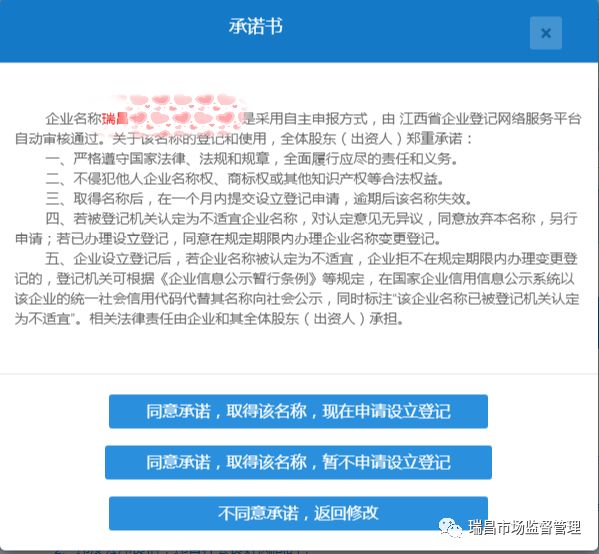Close the 承诺书 dialog with the X
The image size is (599, 554).
pyautogui.click(x=546, y=33)
